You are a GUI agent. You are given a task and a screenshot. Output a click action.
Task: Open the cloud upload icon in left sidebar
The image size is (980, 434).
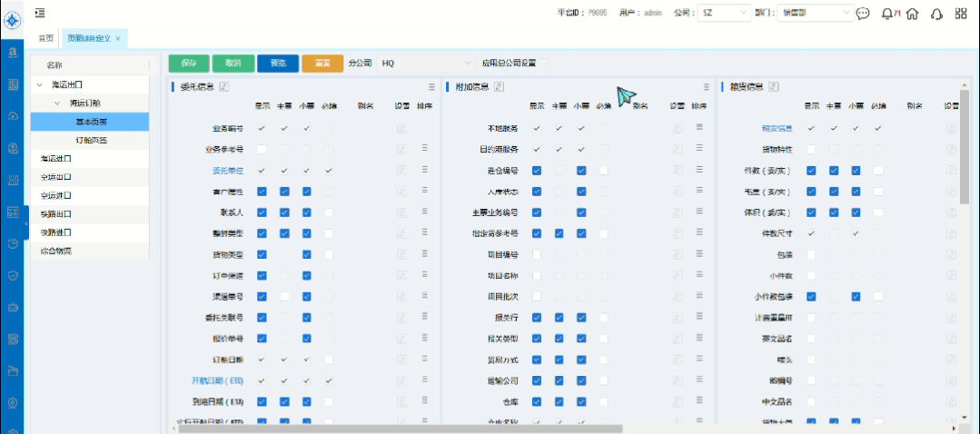12,116
